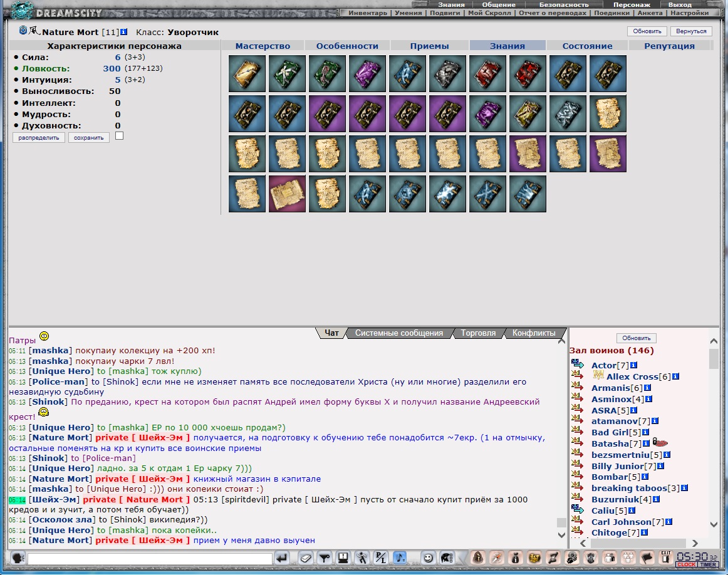The width and height of the screenshot is (728, 575).
Task: Select the parchment map on pink background
Action: pyautogui.click(x=287, y=194)
